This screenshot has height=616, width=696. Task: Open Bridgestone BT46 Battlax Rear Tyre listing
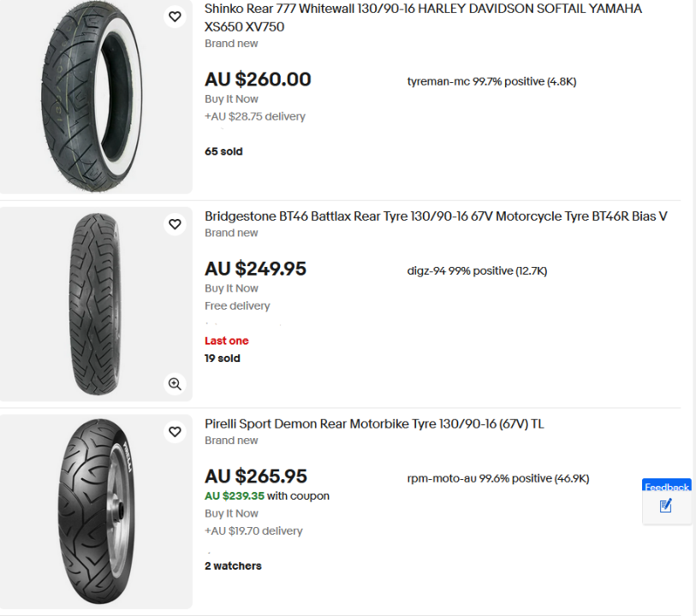click(x=436, y=216)
